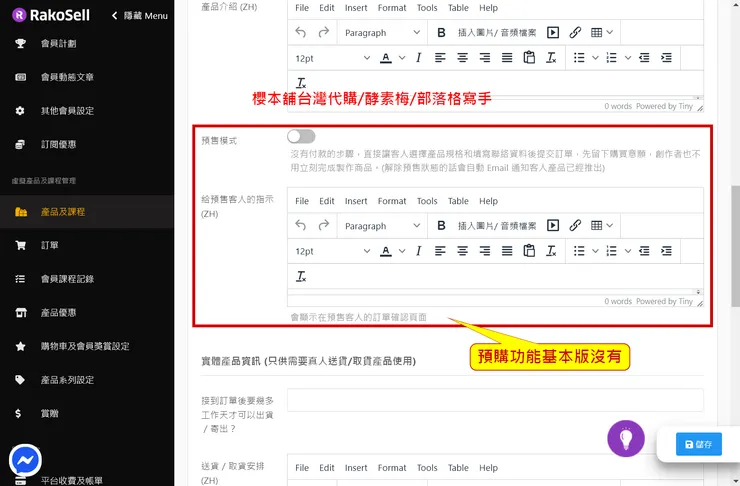Align left in the 產品介紹 editor
The image size is (740, 486).
coord(440,58)
